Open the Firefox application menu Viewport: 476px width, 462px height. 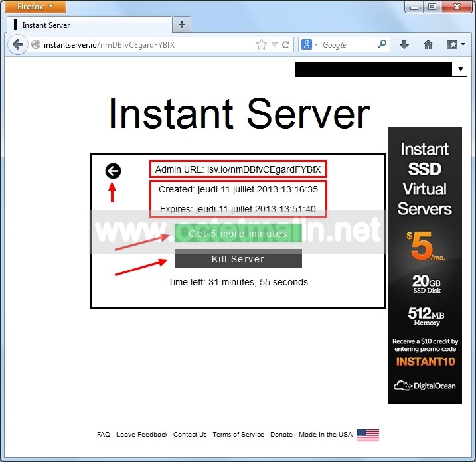coord(36,7)
